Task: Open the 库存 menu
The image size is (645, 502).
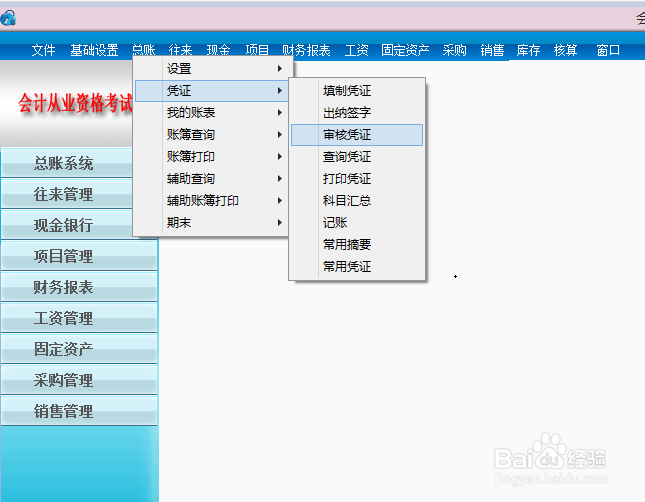Action: [x=528, y=51]
